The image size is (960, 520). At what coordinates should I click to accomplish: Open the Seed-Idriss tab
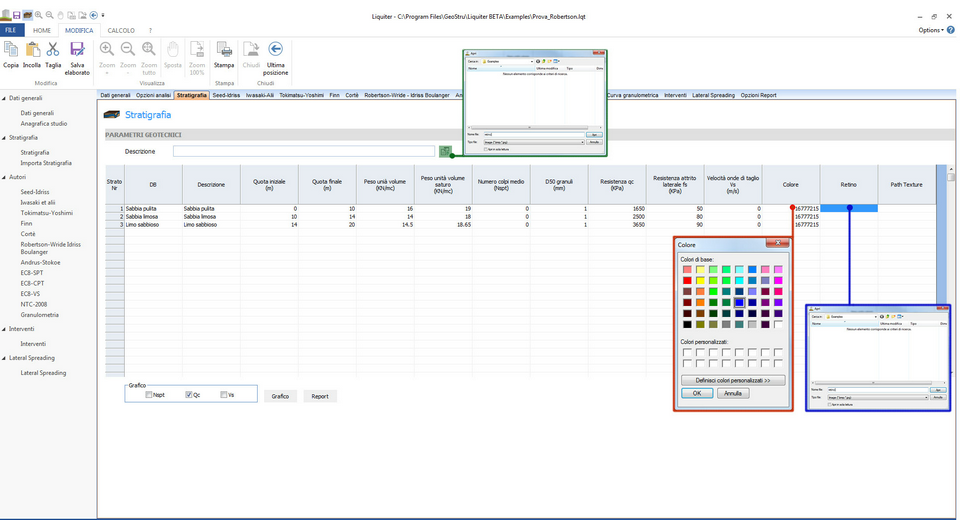point(226,95)
